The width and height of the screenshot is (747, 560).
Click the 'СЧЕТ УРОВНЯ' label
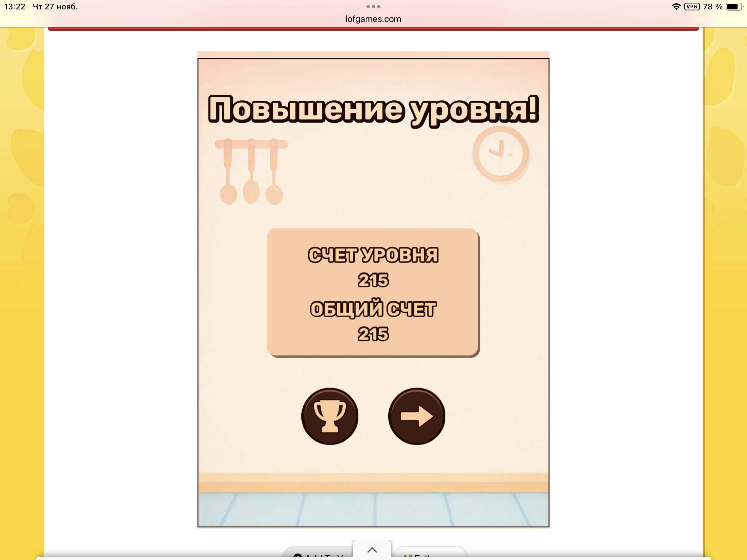point(373,255)
